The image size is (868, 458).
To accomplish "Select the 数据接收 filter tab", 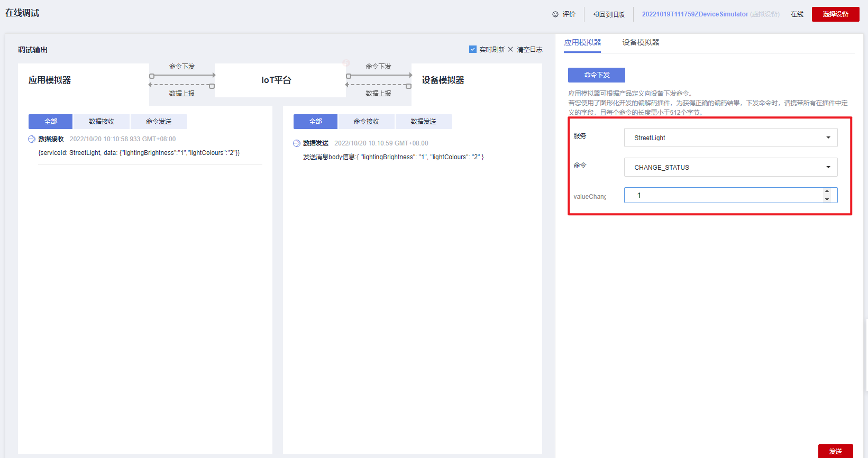I will tap(102, 122).
